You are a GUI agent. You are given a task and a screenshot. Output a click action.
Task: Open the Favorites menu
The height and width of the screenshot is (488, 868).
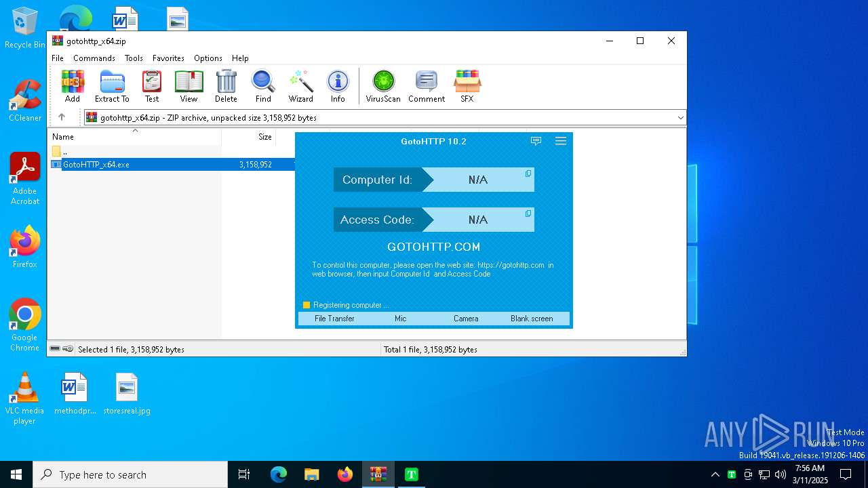pos(168,58)
